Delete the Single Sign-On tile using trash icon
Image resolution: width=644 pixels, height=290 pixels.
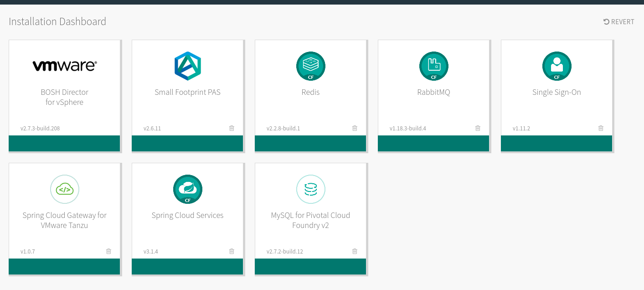point(601,128)
